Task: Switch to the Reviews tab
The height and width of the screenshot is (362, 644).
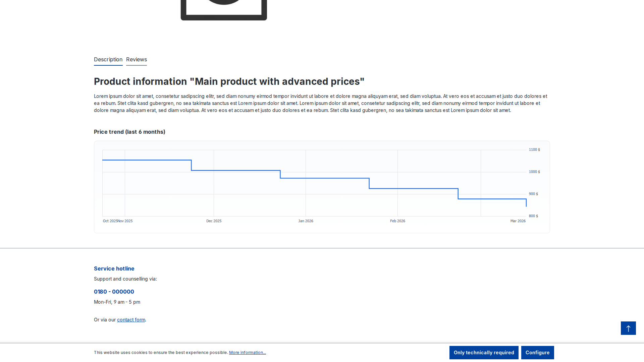Action: [136, 60]
